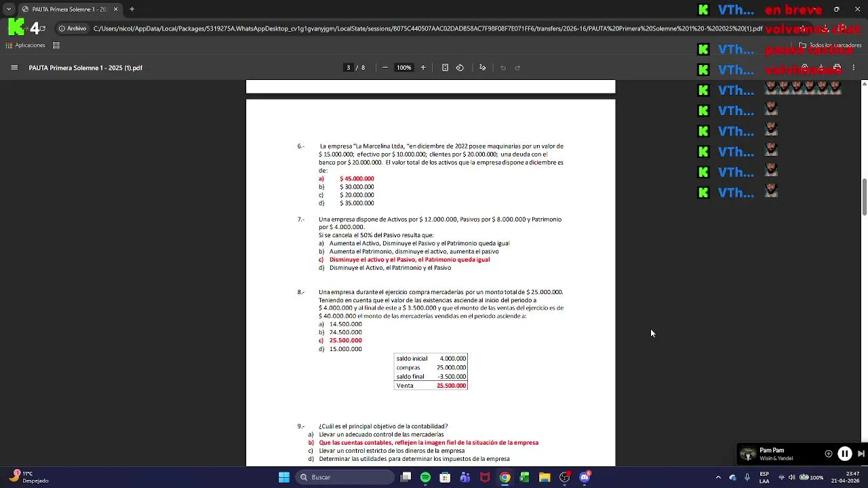Open McAfee from the taskbar
The width and height of the screenshot is (868, 488).
485,477
